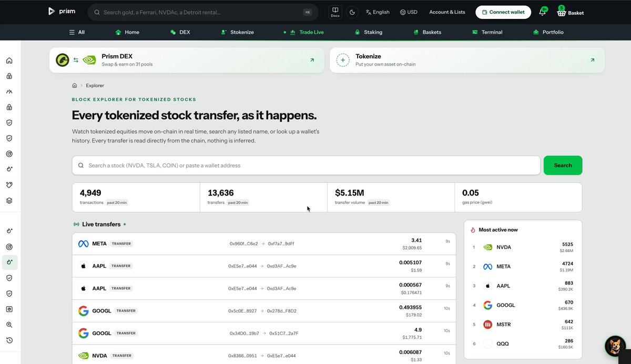The height and width of the screenshot is (364, 631).
Task: Select MSTR in Most active list
Action: point(523,325)
